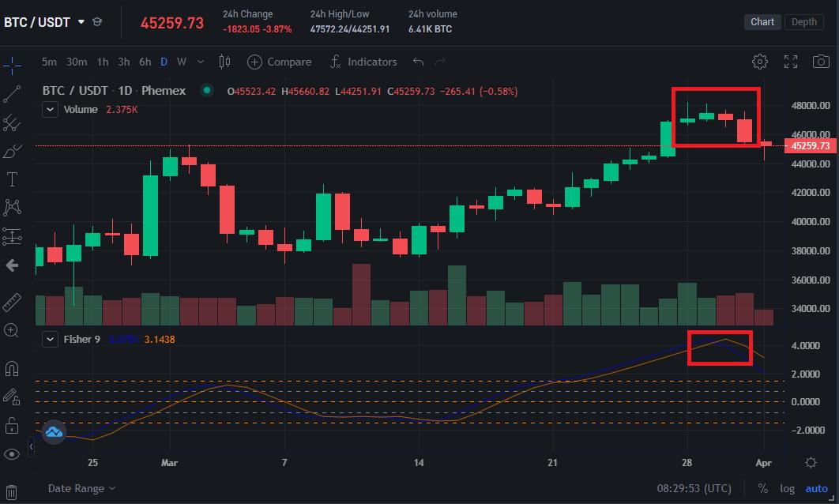Select the text annotation tool
The width and height of the screenshot is (839, 504).
click(13, 179)
